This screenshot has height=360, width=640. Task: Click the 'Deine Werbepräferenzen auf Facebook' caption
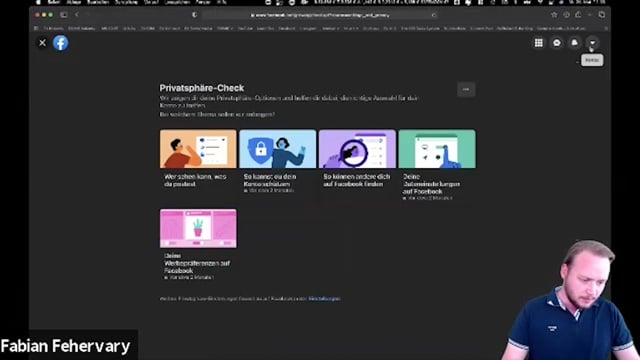pyautogui.click(x=197, y=263)
